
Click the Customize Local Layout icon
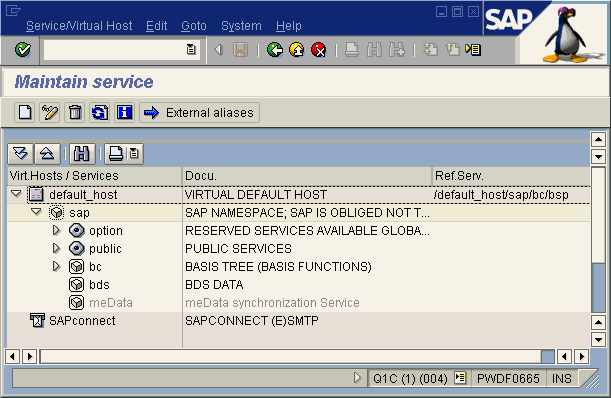coord(473,50)
